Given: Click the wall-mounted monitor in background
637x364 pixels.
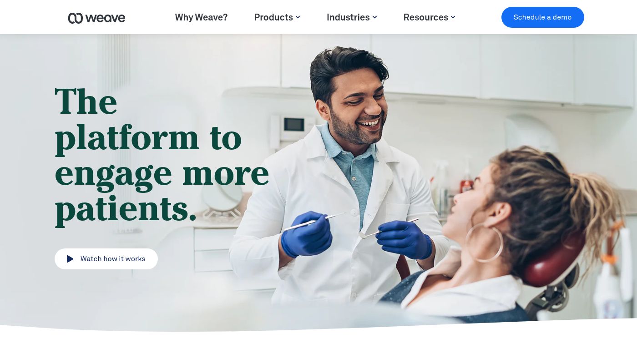Looking at the screenshot, I should (294, 125).
